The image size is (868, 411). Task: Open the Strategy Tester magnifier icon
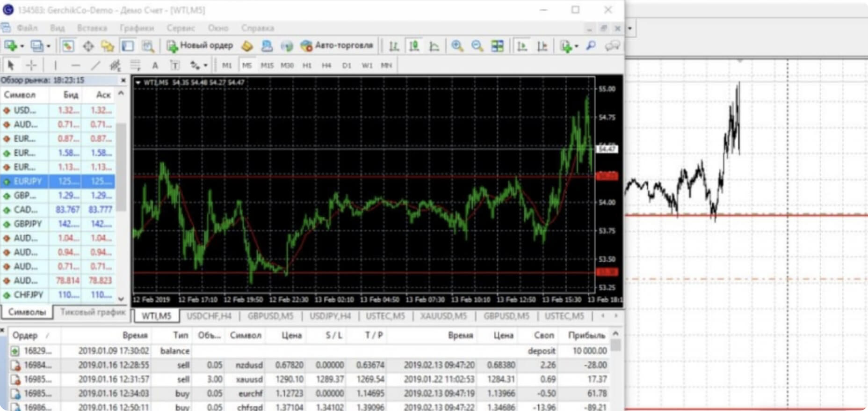pos(148,46)
